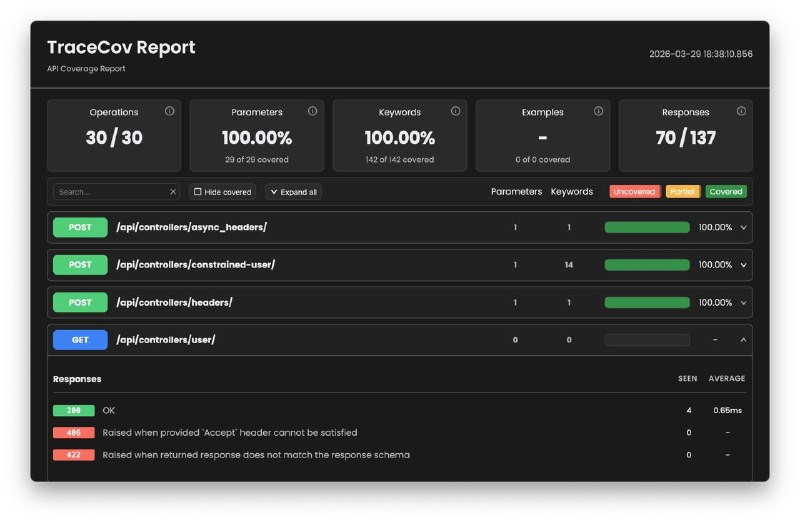Expand the async_headers row chevron
The height and width of the screenshot is (522, 800).
pyautogui.click(x=743, y=228)
